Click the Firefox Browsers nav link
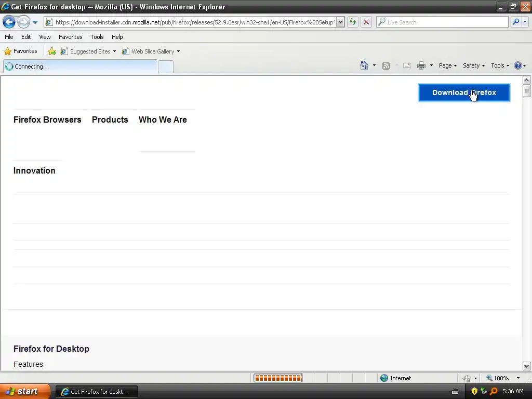This screenshot has width=532, height=399. (x=47, y=120)
